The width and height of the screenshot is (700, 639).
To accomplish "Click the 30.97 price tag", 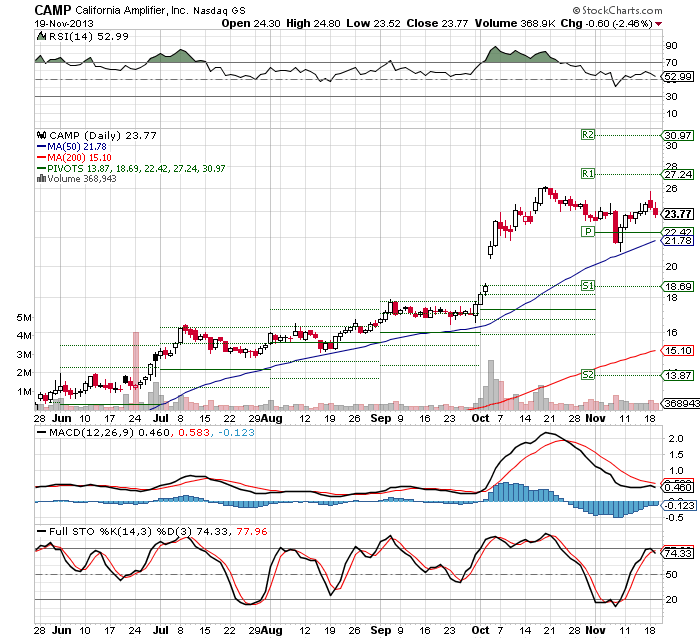I will pyautogui.click(x=678, y=135).
